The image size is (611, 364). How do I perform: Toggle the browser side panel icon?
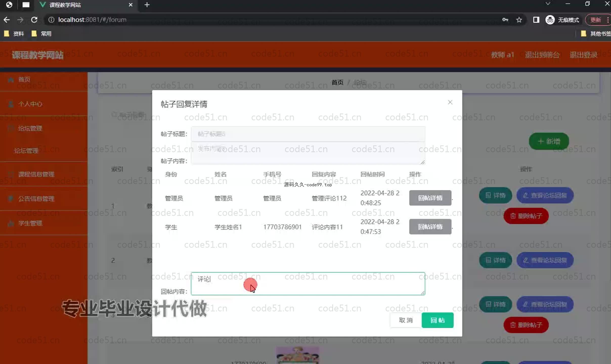(536, 20)
